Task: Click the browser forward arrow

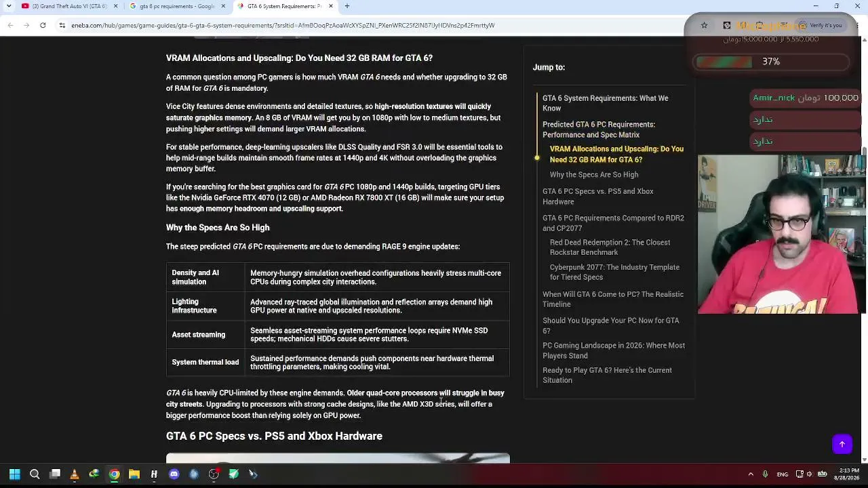Action: (x=26, y=25)
